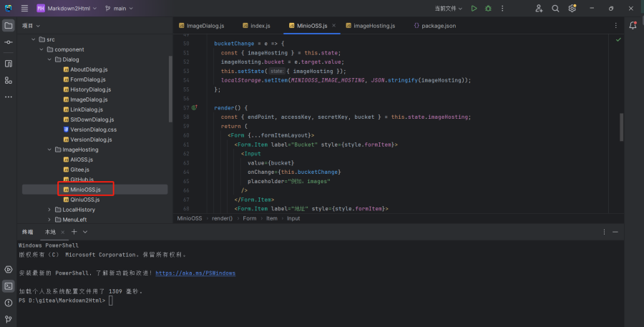Viewport: 644px width, 327px height.
Task: Open the Problems tool window icon
Action: 9,303
